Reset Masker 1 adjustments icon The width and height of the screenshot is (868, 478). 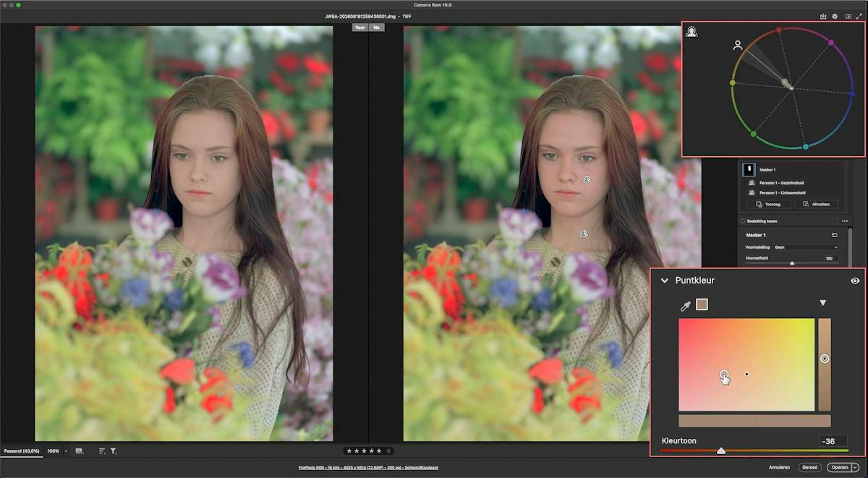[x=834, y=235]
